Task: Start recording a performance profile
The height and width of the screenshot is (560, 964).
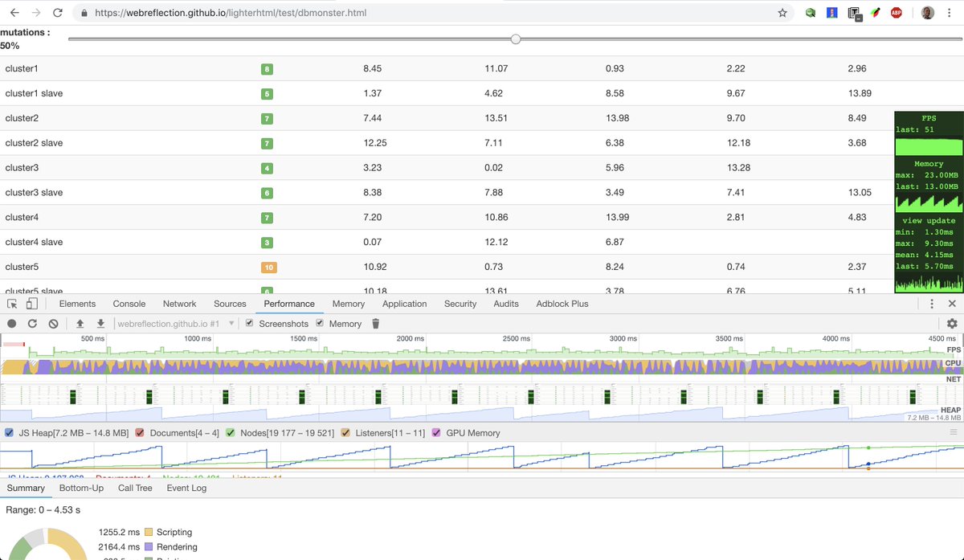Action: [x=12, y=324]
